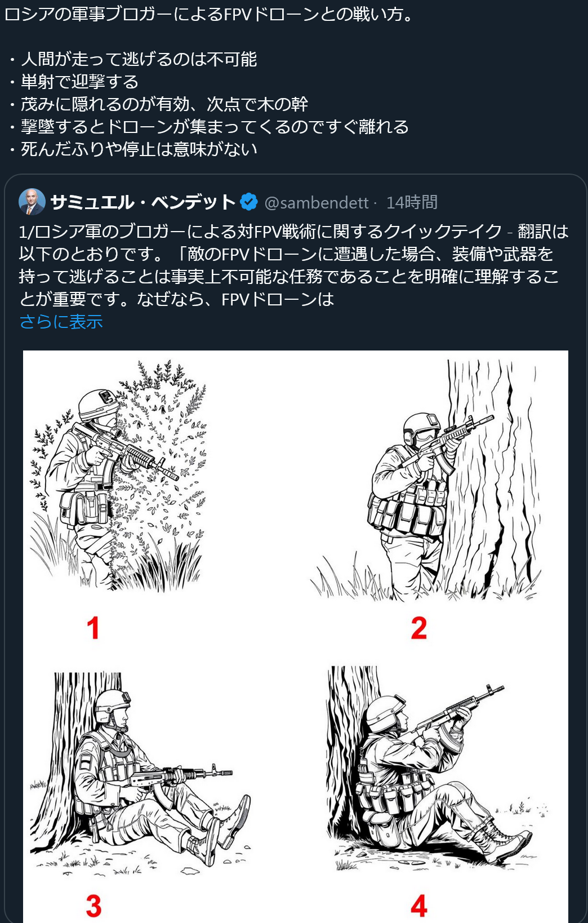Click the red number 1 label

93,628
